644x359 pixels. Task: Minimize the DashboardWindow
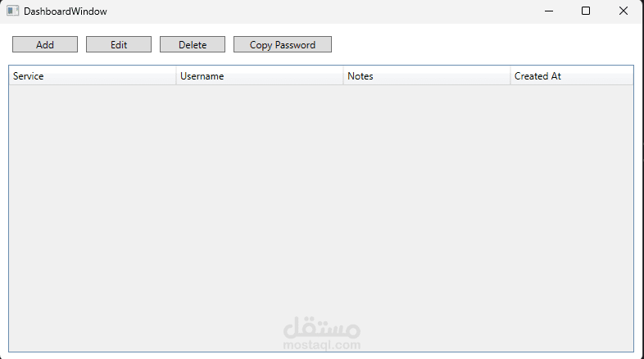(549, 11)
